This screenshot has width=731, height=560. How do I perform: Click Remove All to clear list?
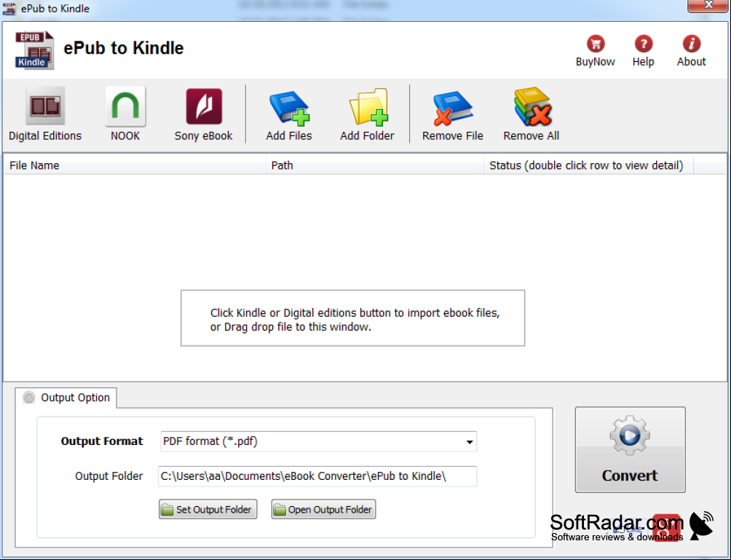coord(532,114)
